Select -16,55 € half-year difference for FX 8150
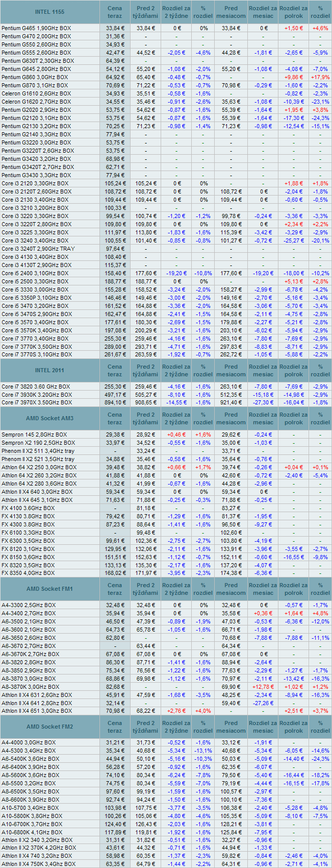Screen dimensions: 332x868 point(294,557)
